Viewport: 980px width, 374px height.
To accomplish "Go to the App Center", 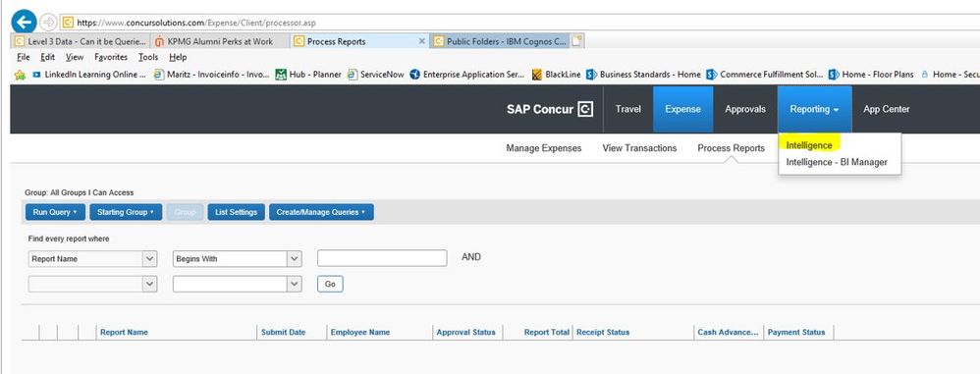I will coord(887,109).
